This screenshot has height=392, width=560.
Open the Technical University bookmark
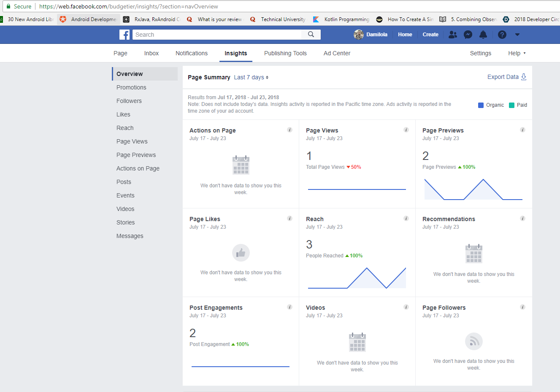pyautogui.click(x=278, y=19)
